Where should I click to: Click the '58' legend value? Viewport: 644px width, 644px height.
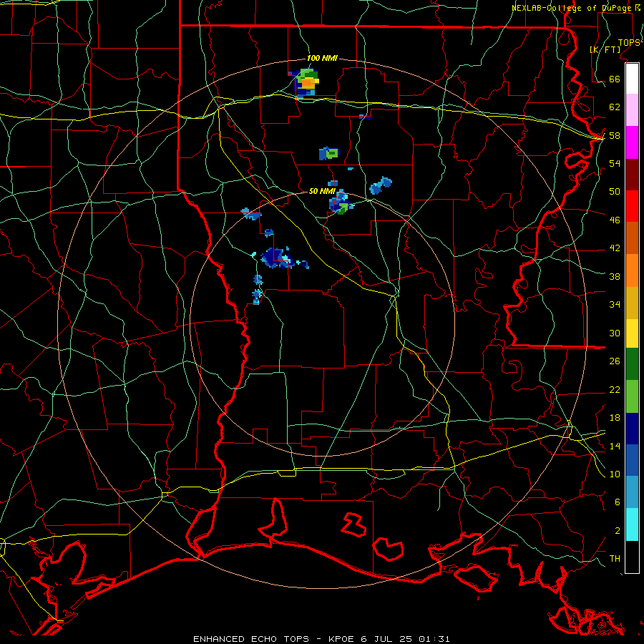[x=615, y=135]
